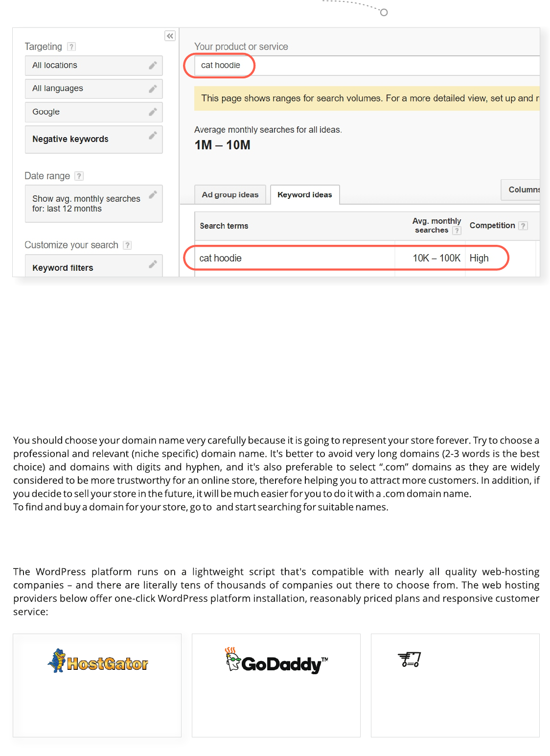Click the product or service input field
550x756 pixels.
click(x=367, y=65)
